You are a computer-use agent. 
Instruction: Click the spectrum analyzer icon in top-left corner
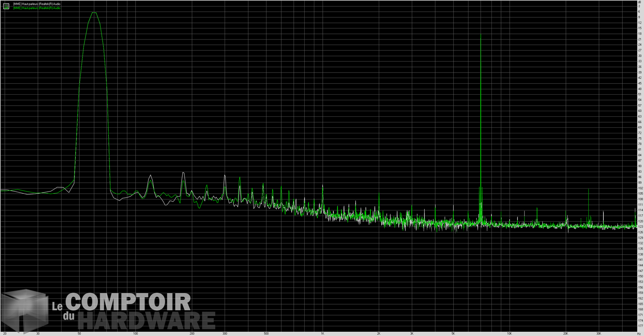(x=6, y=6)
